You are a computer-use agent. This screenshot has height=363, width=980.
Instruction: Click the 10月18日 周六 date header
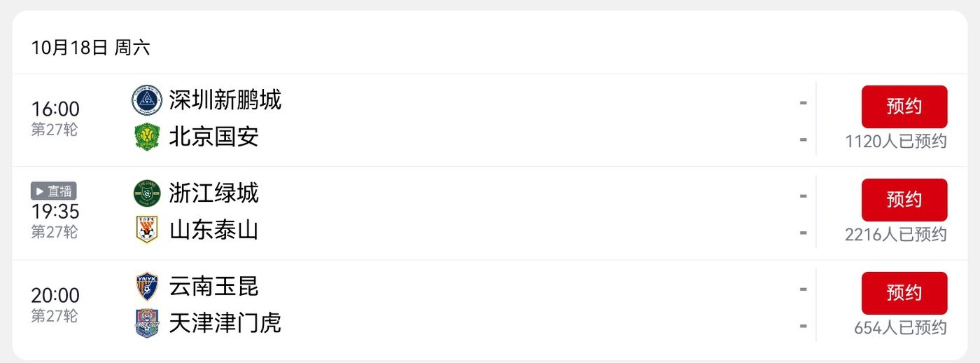tap(90, 48)
